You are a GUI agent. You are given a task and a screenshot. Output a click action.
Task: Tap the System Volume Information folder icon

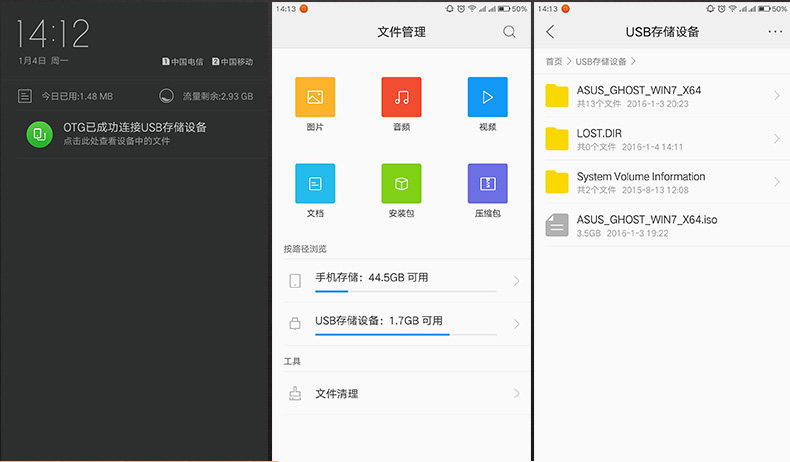pos(557,182)
